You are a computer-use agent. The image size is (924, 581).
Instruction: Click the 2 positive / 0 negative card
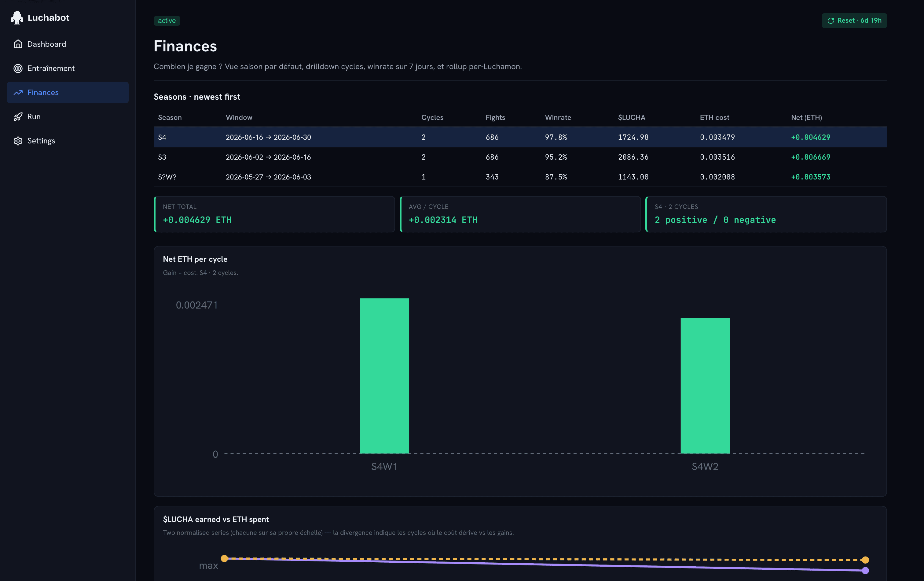[x=766, y=214]
